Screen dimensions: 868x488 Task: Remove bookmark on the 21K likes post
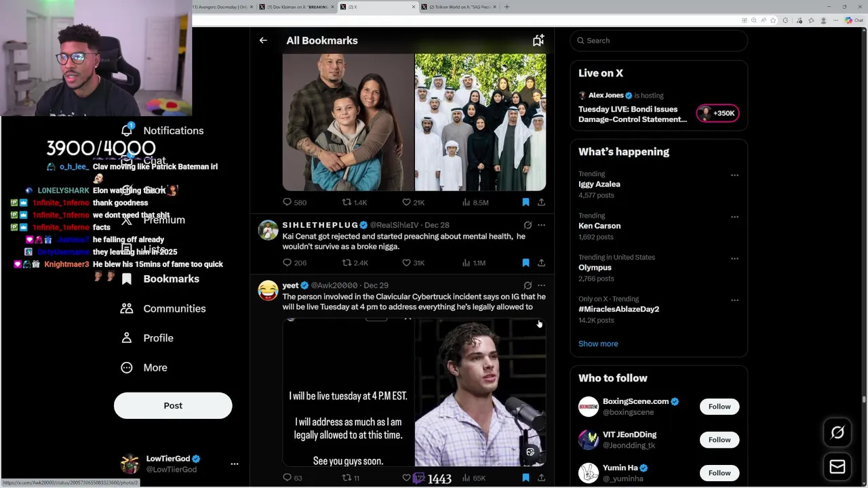(526, 202)
